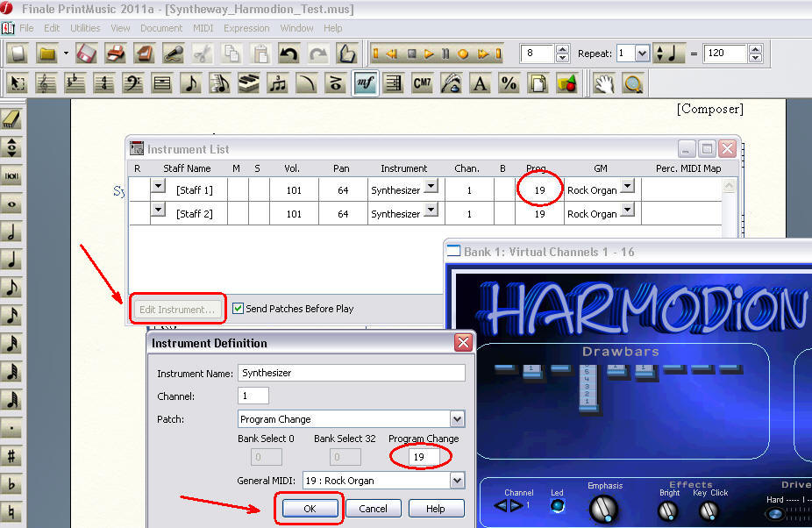812x528 pixels.
Task: Select the Lyrics tool with feather quill
Action: pos(452,83)
